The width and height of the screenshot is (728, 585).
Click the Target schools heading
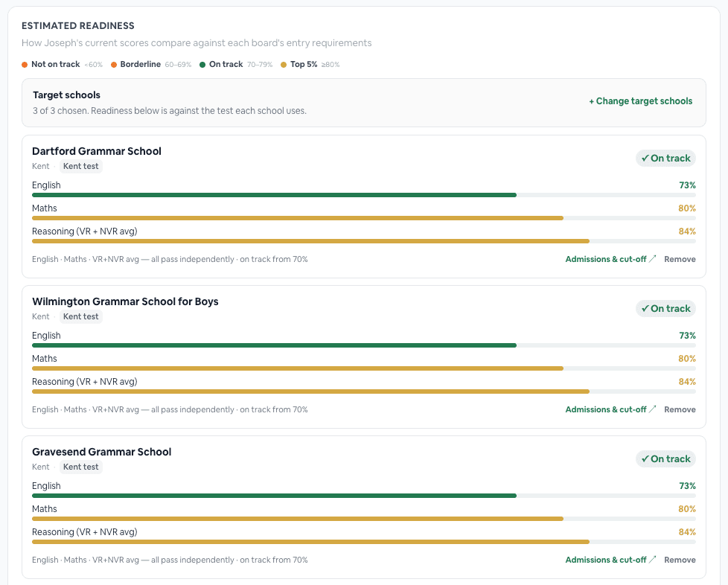pyautogui.click(x=66, y=95)
